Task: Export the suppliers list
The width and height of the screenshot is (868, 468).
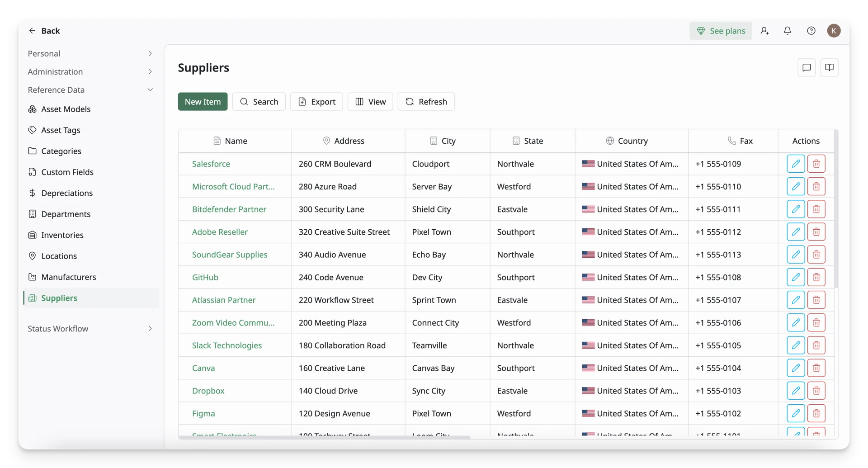Action: (x=316, y=102)
